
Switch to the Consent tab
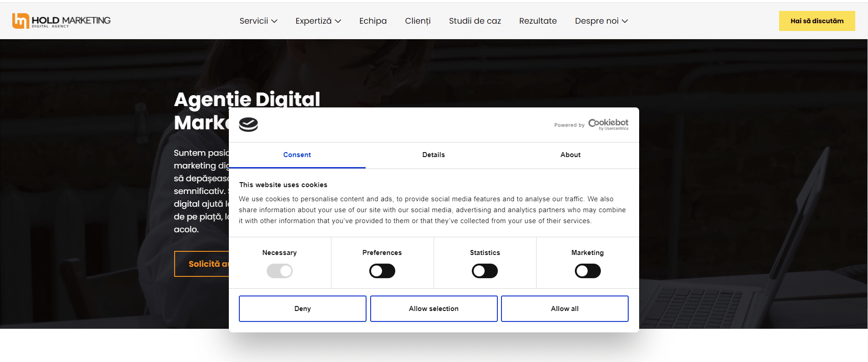pyautogui.click(x=297, y=155)
